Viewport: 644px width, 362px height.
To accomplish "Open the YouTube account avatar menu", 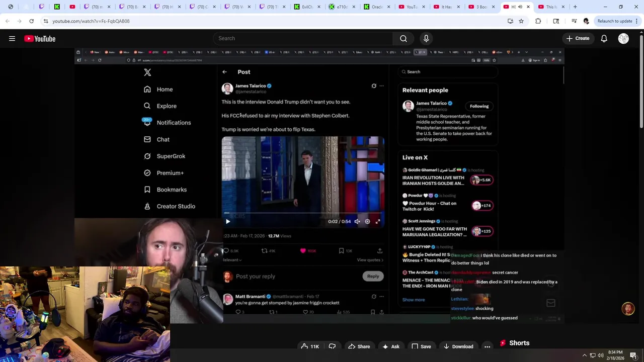I will point(623,39).
